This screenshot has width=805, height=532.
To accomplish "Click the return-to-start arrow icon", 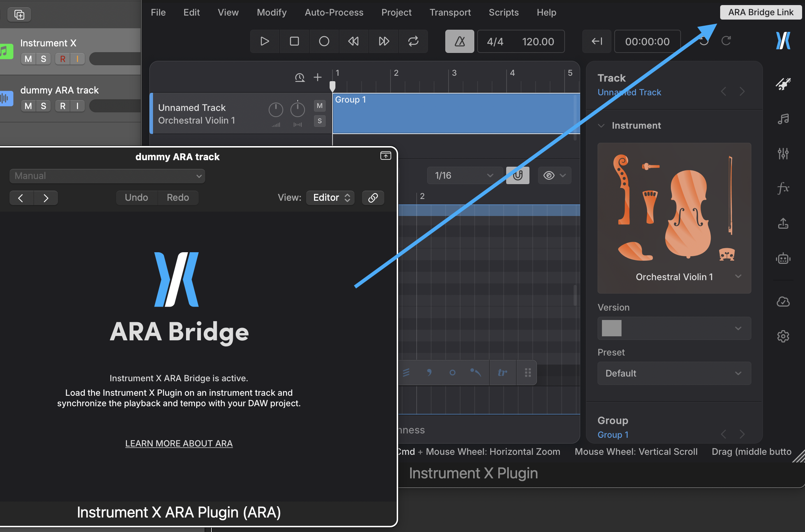I will [x=597, y=41].
